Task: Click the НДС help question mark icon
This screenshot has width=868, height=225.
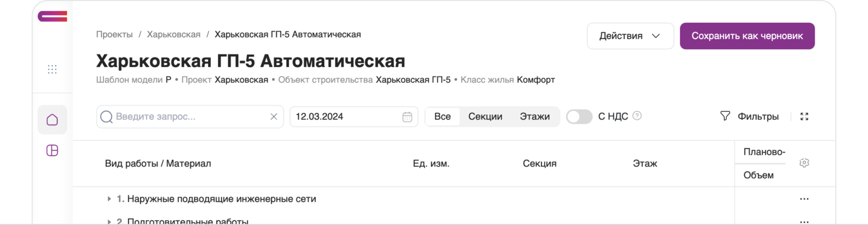Action: [637, 116]
